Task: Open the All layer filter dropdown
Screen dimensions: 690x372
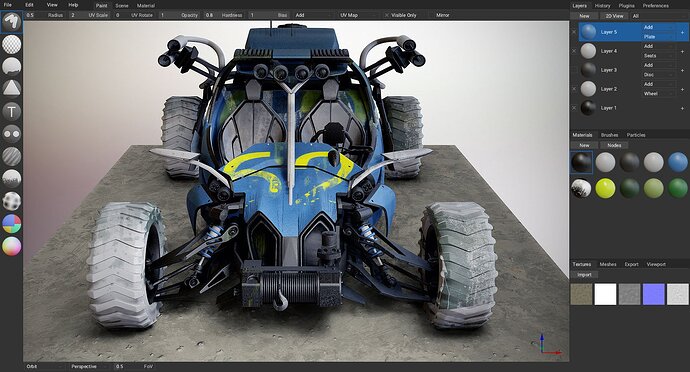Action: point(659,16)
